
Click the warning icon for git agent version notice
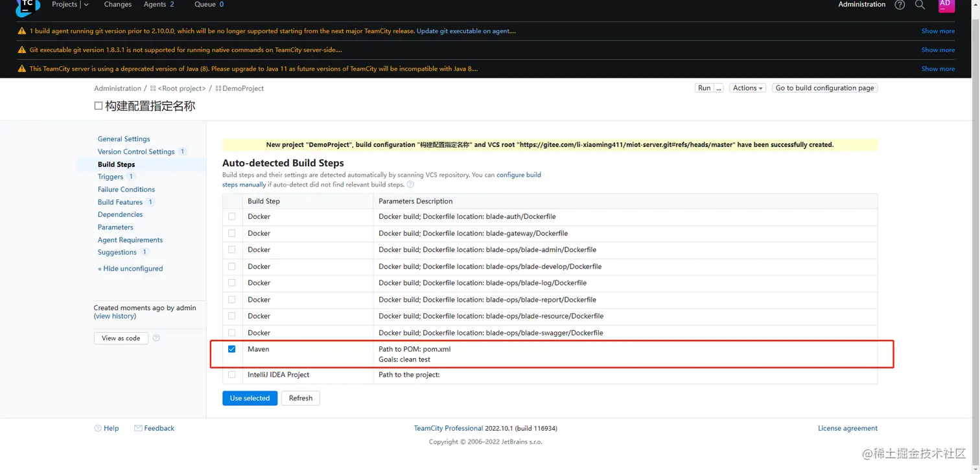(x=22, y=31)
